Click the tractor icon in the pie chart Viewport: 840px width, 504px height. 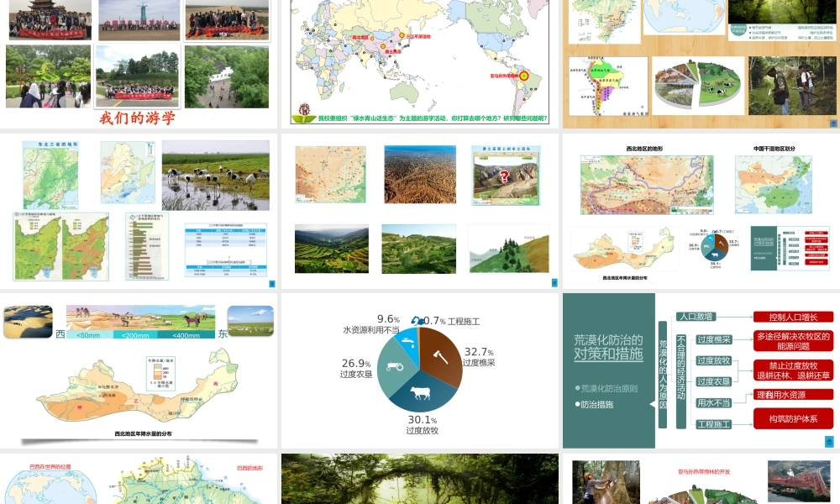(x=395, y=366)
